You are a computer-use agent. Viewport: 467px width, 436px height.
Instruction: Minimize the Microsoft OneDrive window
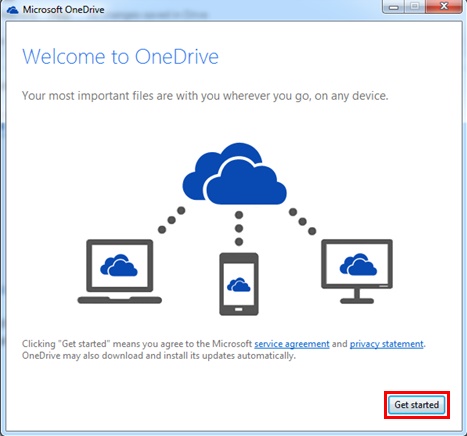(394, 7)
